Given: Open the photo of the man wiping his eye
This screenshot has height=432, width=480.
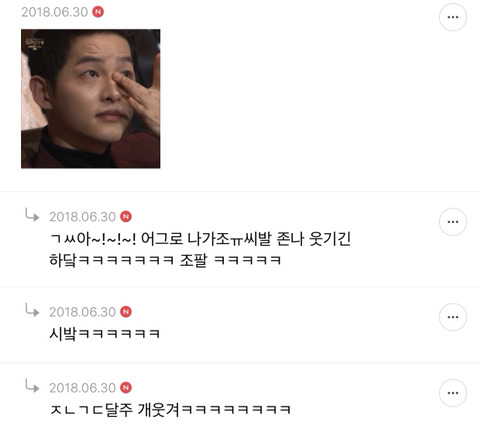Looking at the screenshot, I should (x=91, y=99).
